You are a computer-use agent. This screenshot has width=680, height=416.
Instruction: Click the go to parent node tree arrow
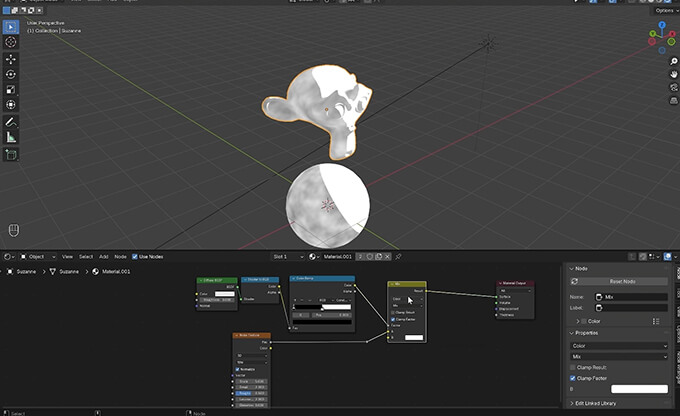click(x=632, y=257)
